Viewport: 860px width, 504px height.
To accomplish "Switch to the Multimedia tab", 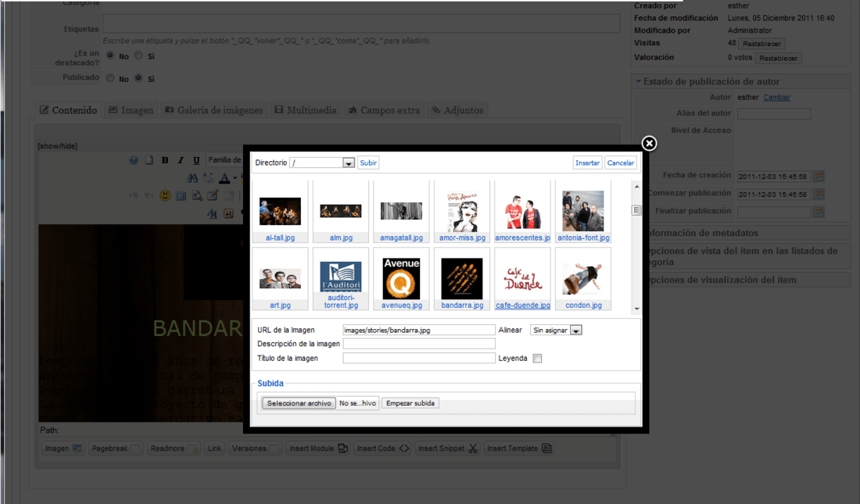I will 306,110.
